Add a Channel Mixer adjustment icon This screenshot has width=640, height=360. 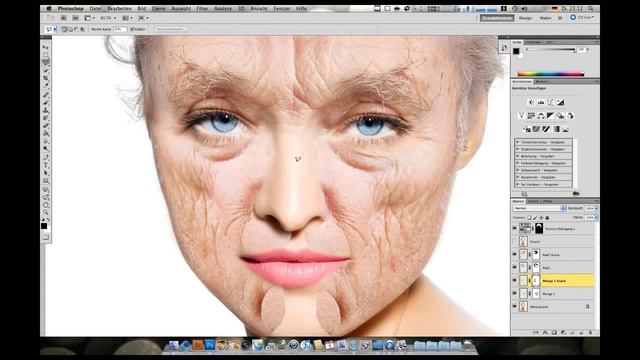570,116
